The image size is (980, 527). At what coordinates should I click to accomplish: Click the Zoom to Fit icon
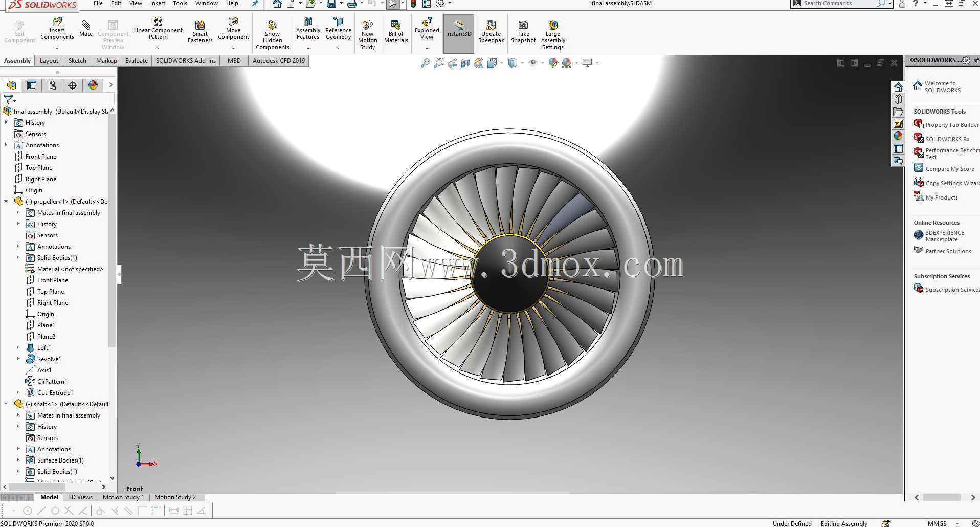tap(425, 63)
